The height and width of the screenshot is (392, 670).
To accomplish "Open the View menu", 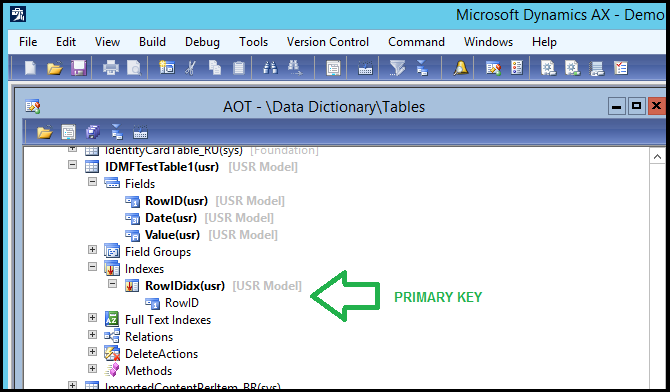I will tap(107, 42).
